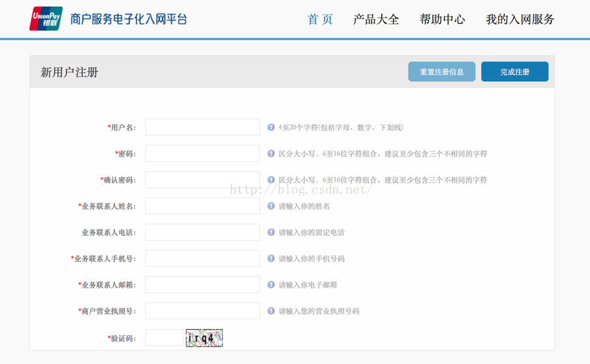Open the 帮助中心 menu item
The image size is (590, 364).
tap(442, 19)
